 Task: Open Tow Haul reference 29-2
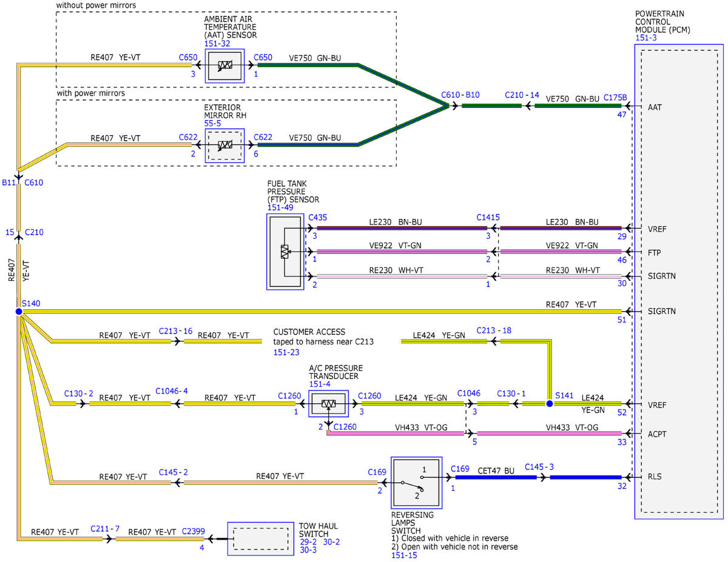[308, 541]
